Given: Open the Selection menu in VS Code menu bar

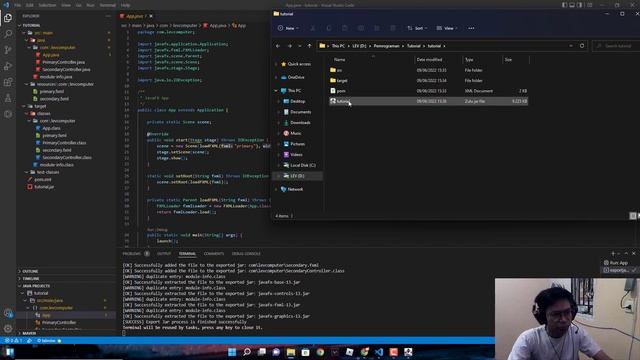Looking at the screenshot, I should 47,5.
